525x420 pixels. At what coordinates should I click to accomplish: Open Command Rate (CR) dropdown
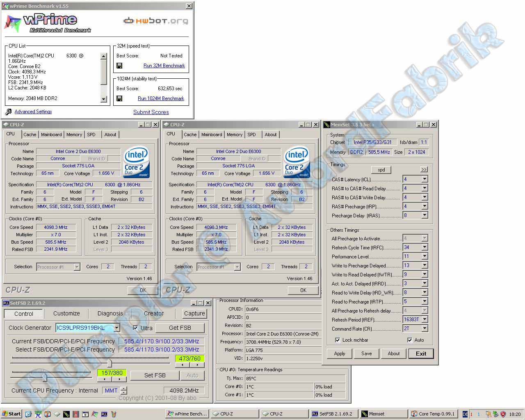pyautogui.click(x=425, y=329)
